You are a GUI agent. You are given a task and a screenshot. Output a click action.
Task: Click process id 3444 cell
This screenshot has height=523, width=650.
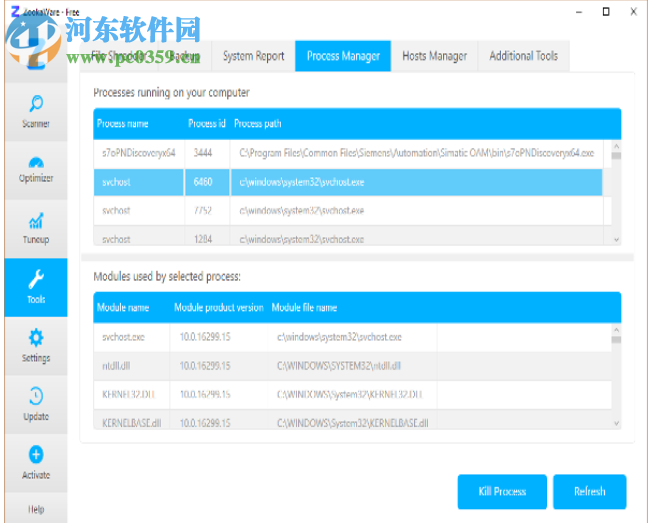(207, 153)
